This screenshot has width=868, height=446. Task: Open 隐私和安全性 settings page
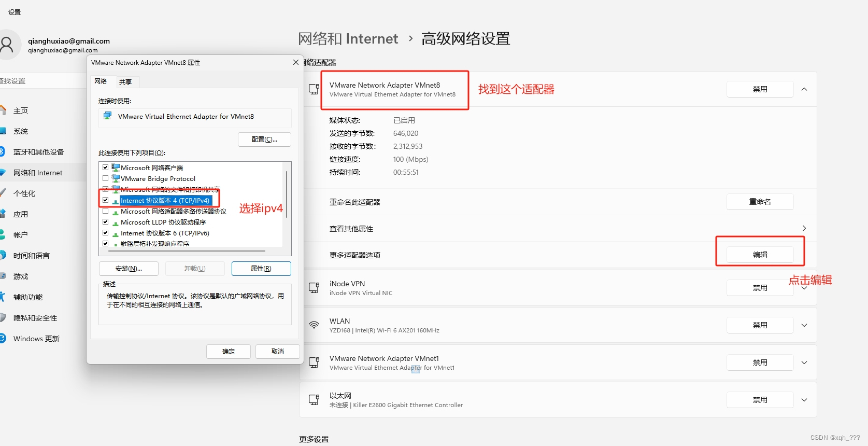pyautogui.click(x=35, y=318)
